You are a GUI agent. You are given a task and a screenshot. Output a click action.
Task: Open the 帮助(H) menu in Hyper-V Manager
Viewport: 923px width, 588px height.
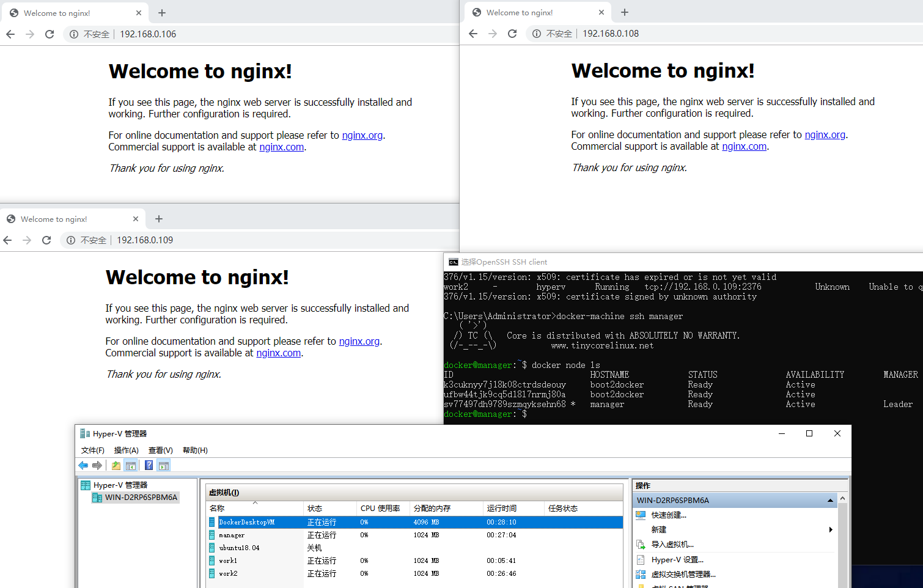[195, 450]
